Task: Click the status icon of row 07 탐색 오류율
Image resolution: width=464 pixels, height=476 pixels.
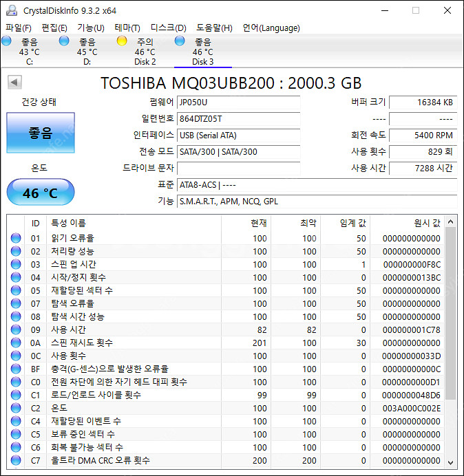Action: click(16, 303)
